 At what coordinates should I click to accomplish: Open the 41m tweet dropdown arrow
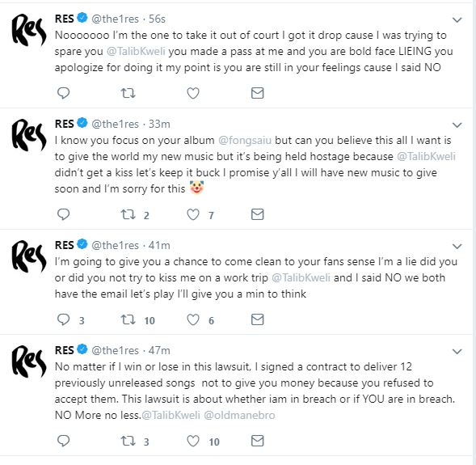click(457, 246)
